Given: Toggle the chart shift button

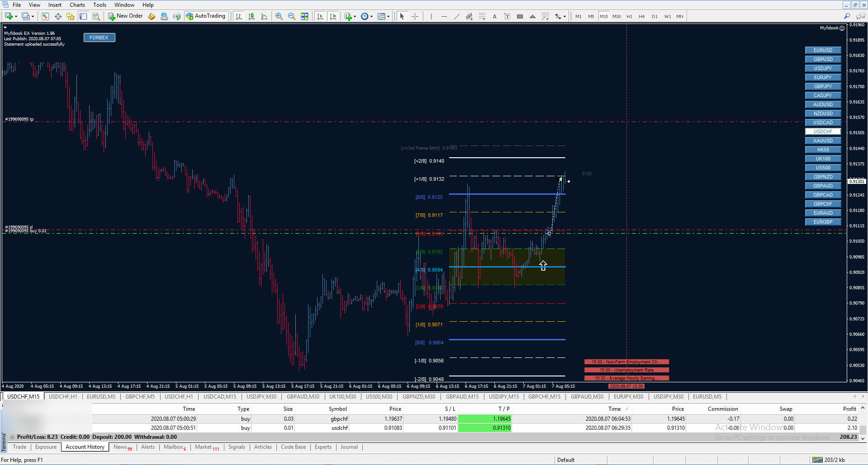Looking at the screenshot, I should click(x=333, y=16).
